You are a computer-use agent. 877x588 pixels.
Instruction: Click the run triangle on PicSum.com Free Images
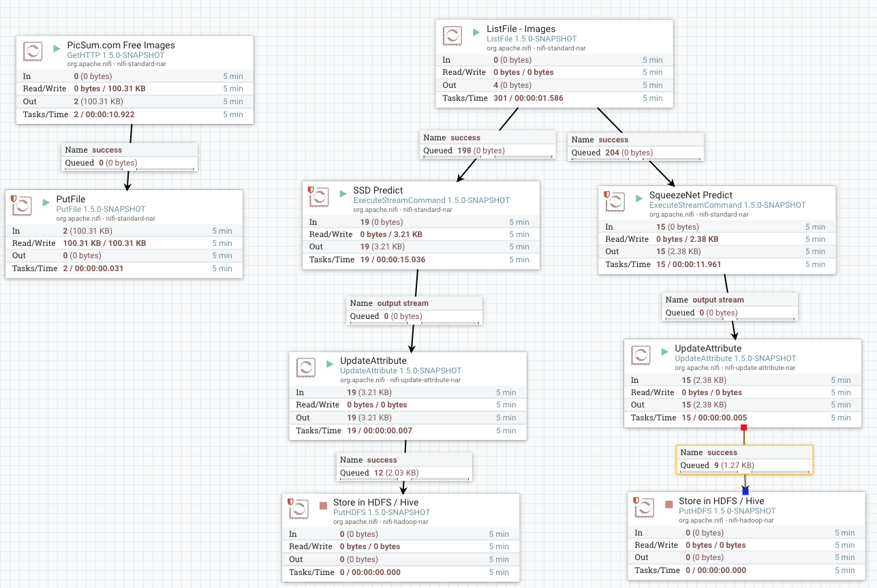[x=55, y=47]
